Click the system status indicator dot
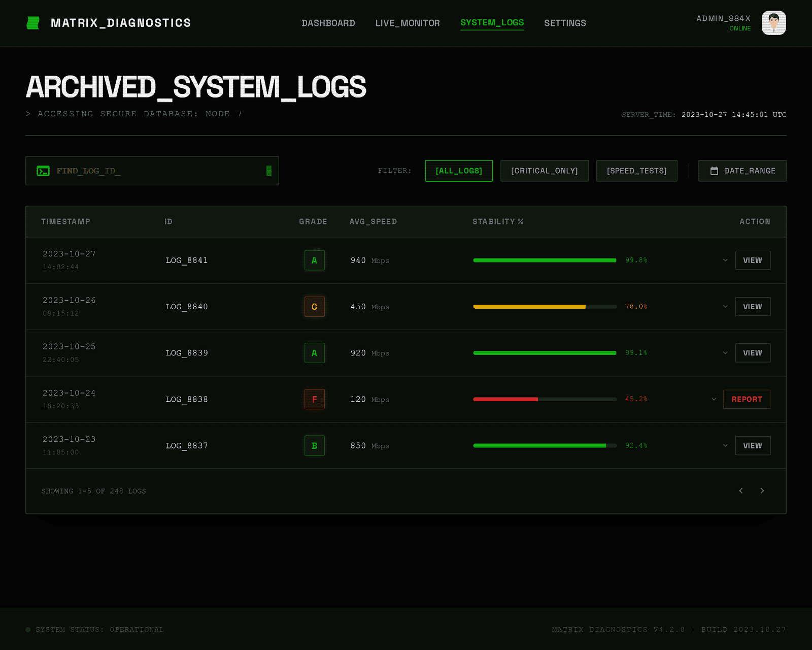The width and height of the screenshot is (812, 650). [28, 630]
